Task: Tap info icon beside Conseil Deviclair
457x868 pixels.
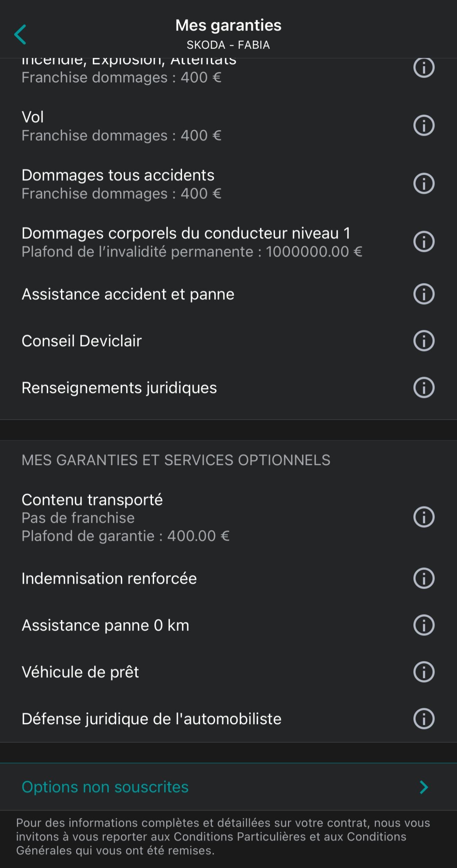Action: (424, 341)
